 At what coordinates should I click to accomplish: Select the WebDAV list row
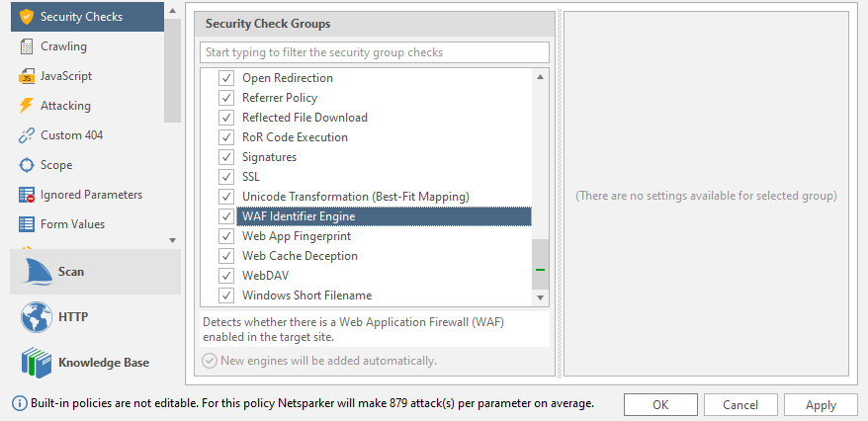pyautogui.click(x=385, y=276)
